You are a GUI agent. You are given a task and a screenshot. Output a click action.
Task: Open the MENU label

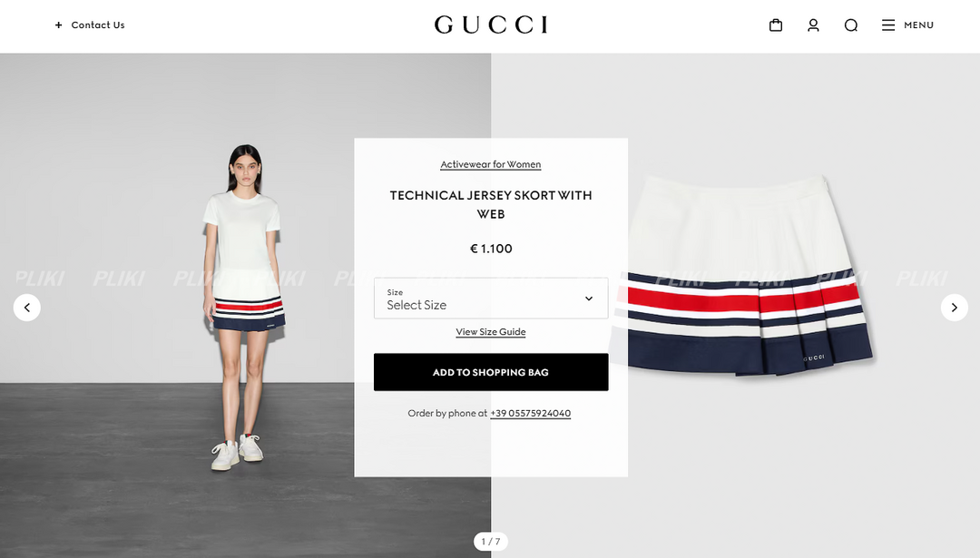coord(918,25)
